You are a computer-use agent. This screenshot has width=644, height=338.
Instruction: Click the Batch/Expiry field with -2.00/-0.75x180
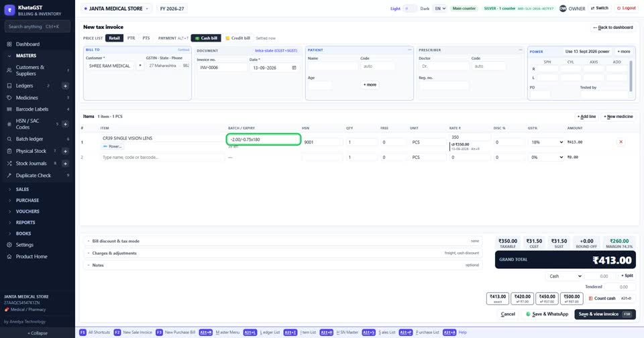[x=263, y=139]
